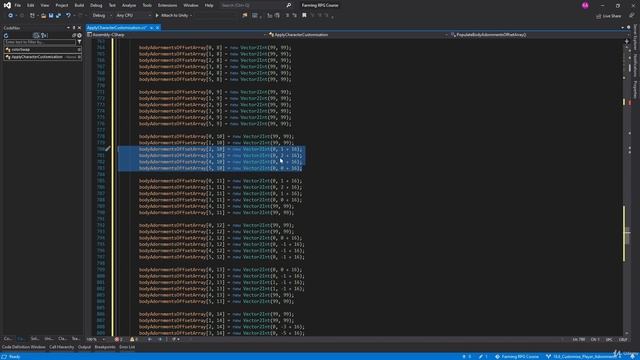
Task: Open the Window menu
Action: (x=191, y=5)
